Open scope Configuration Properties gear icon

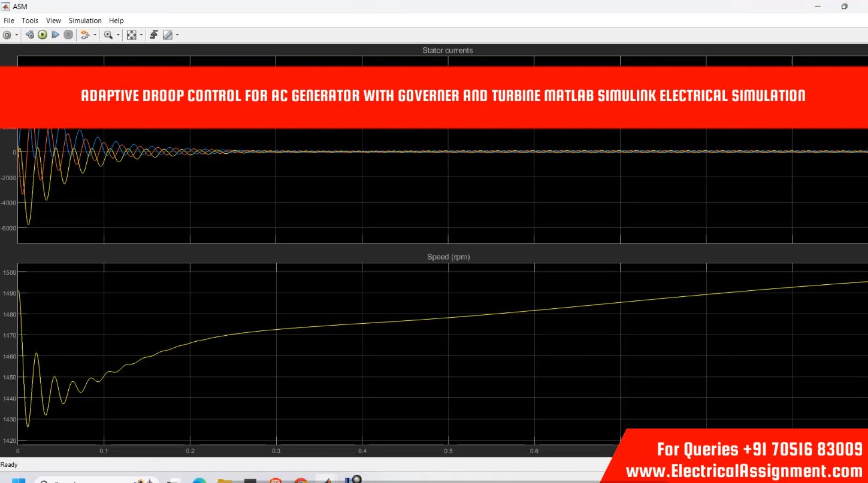[7, 35]
